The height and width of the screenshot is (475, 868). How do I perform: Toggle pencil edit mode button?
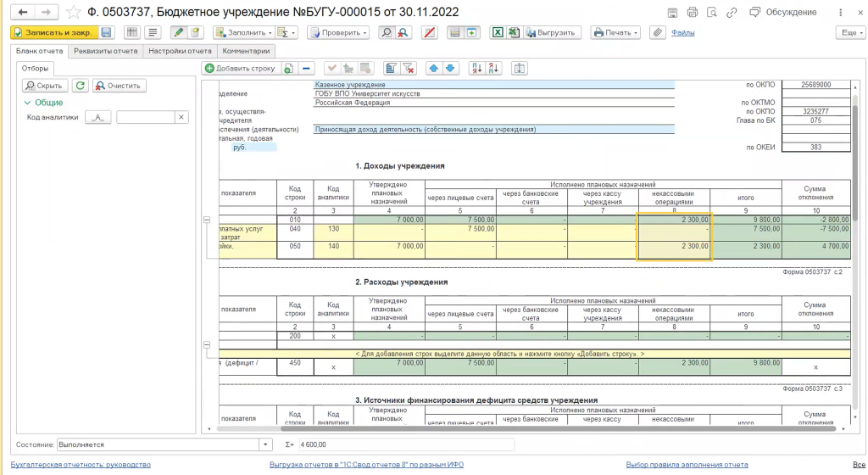(178, 32)
